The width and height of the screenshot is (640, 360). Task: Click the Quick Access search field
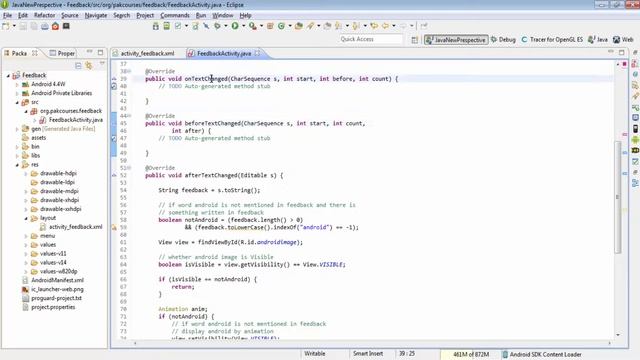pyautogui.click(x=371, y=39)
